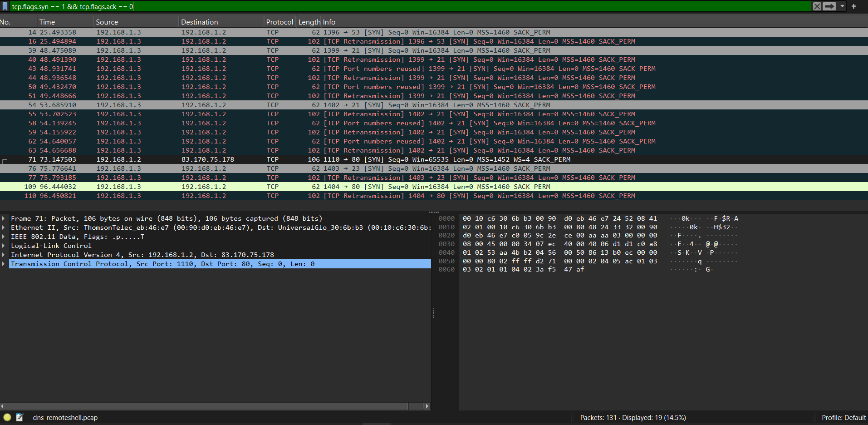This screenshot has height=425, width=868.
Task: Select packet 59 at time 54.155922
Action: (x=434, y=132)
